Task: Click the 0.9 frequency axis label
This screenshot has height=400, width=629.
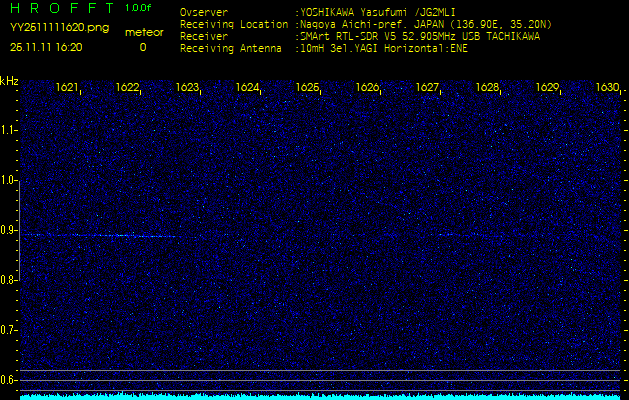Action: click(x=9, y=230)
